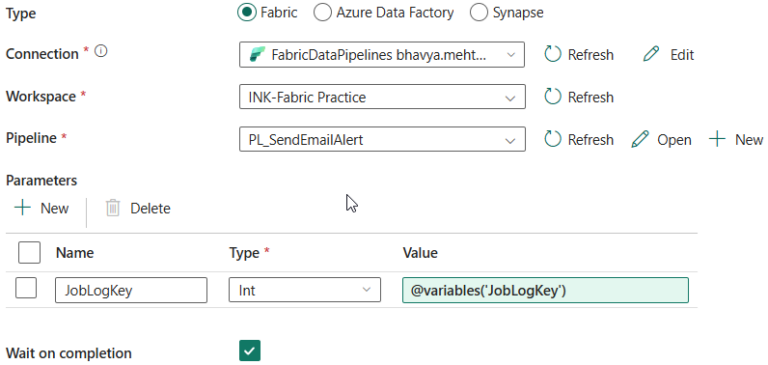Check the select-all parameters checkbox
The height and width of the screenshot is (365, 768).
tap(28, 253)
